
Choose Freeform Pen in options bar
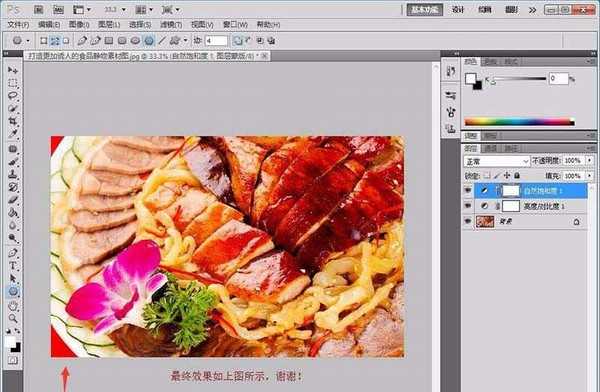[x=95, y=40]
